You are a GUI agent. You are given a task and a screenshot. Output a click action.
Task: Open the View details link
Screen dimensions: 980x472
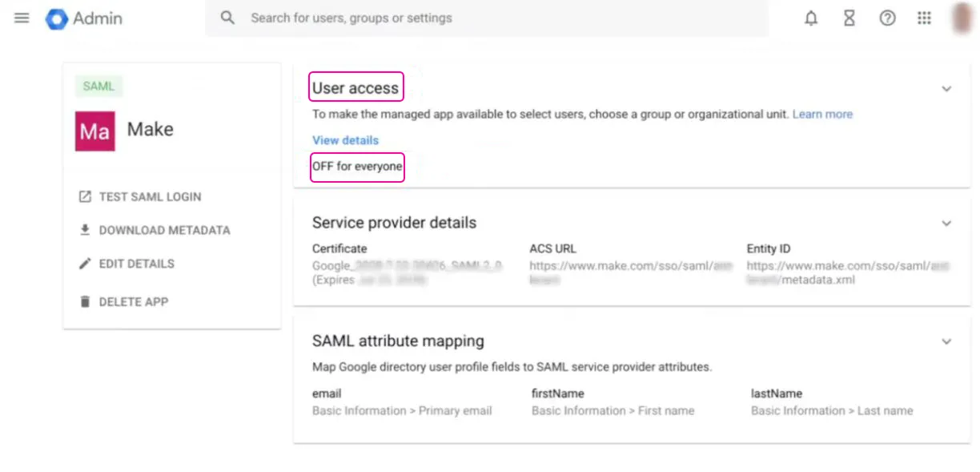345,140
